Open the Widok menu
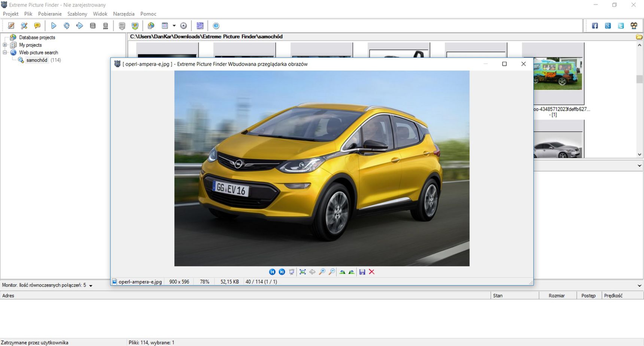The image size is (644, 346). (x=100, y=14)
